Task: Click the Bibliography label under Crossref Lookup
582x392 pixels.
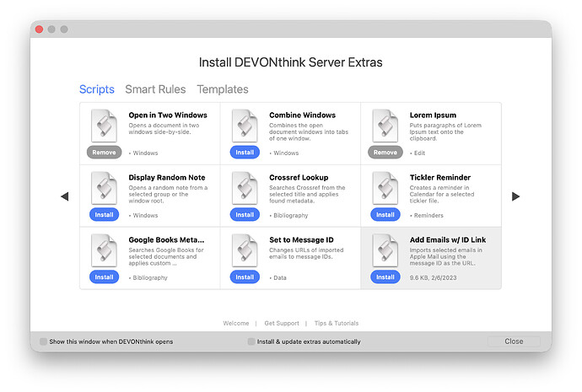Action: [291, 216]
